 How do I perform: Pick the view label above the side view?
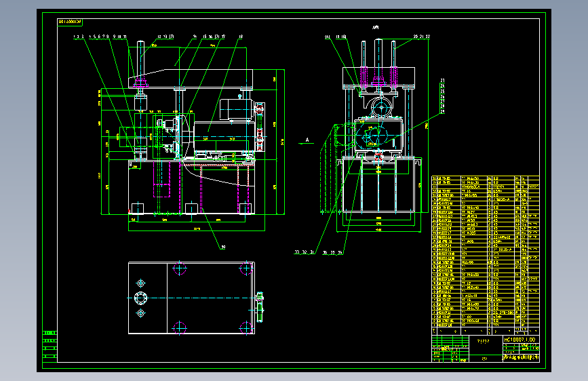375,27
